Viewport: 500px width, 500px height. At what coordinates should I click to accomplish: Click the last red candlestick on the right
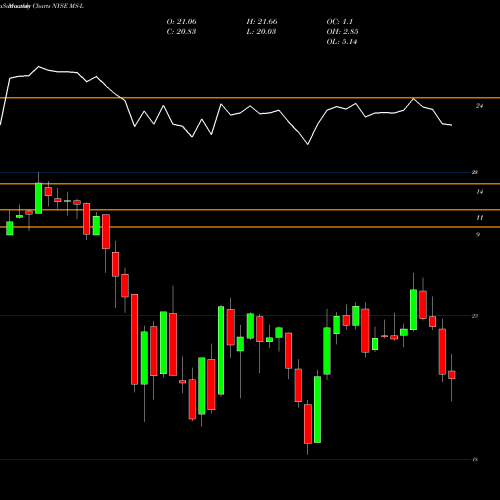(x=452, y=375)
